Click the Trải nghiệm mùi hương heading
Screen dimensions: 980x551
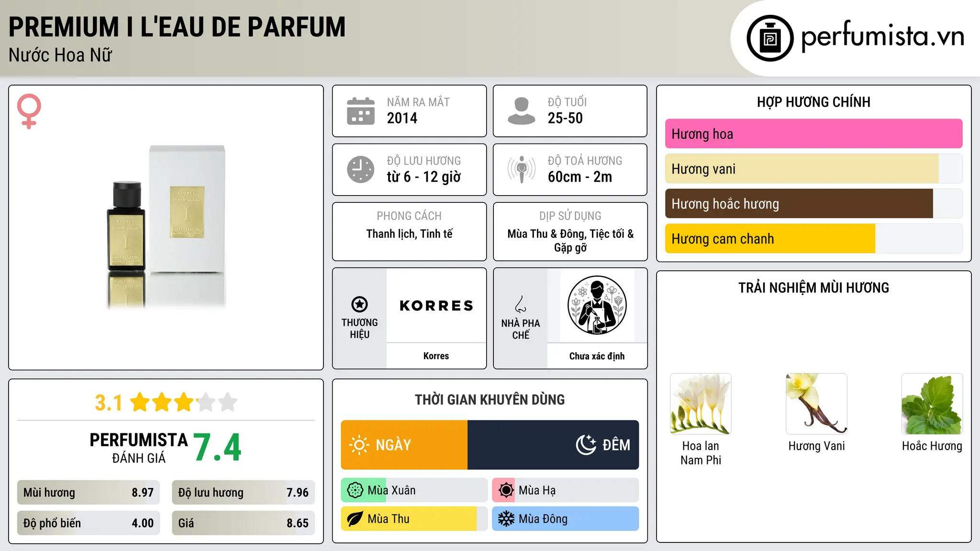[x=813, y=288]
